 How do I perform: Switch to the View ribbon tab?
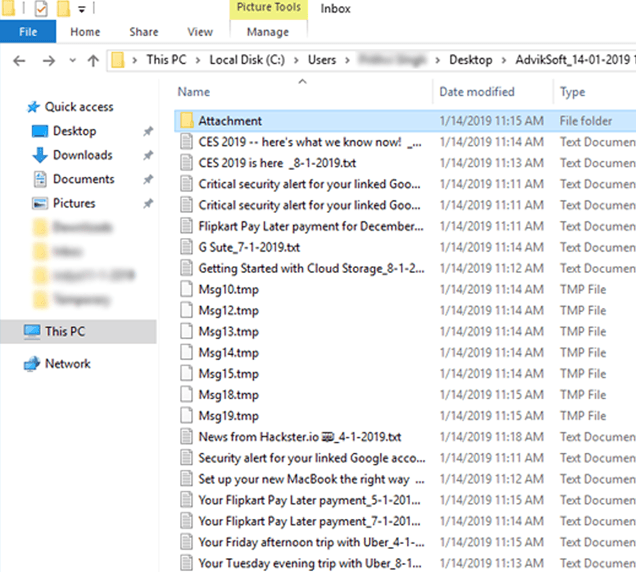pos(200,32)
